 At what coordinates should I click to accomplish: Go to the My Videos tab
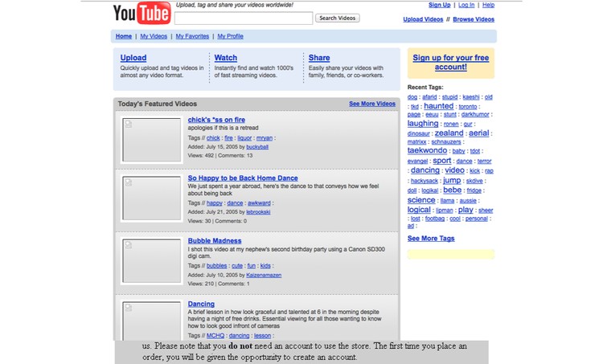(x=154, y=36)
